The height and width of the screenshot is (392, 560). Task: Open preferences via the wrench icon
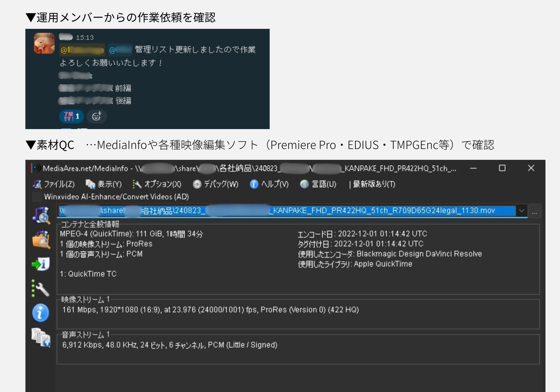[41, 288]
